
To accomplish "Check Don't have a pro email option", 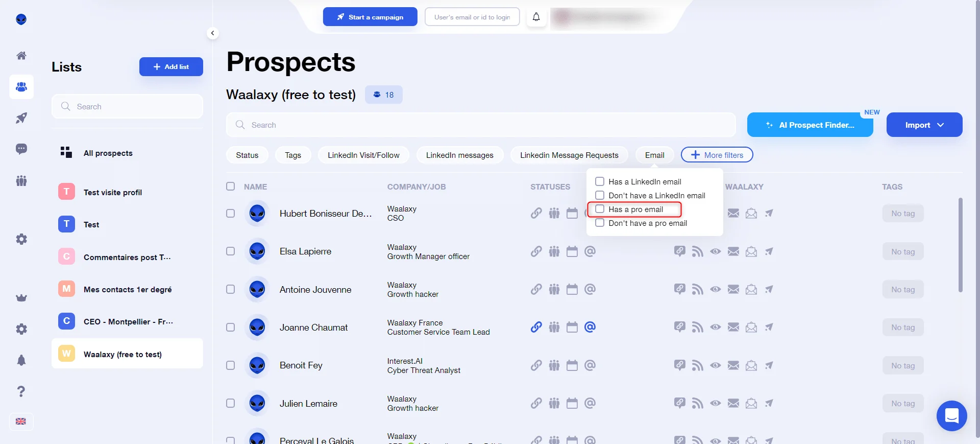I will tap(600, 223).
